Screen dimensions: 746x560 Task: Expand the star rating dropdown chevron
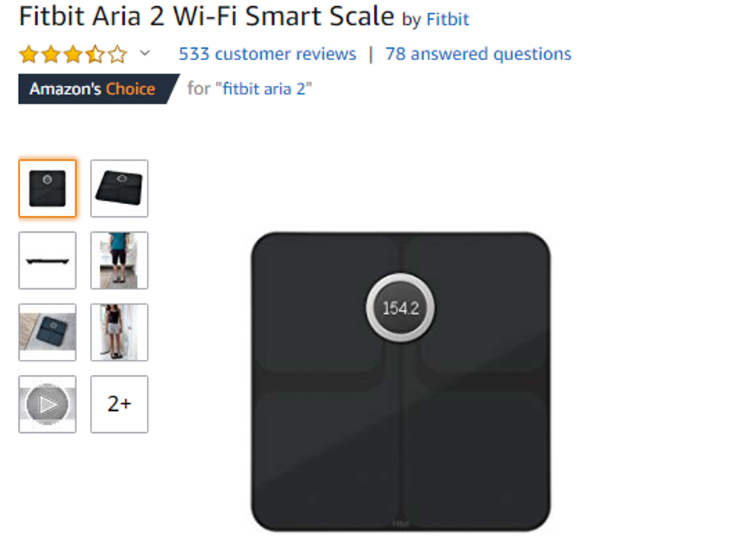pyautogui.click(x=145, y=52)
